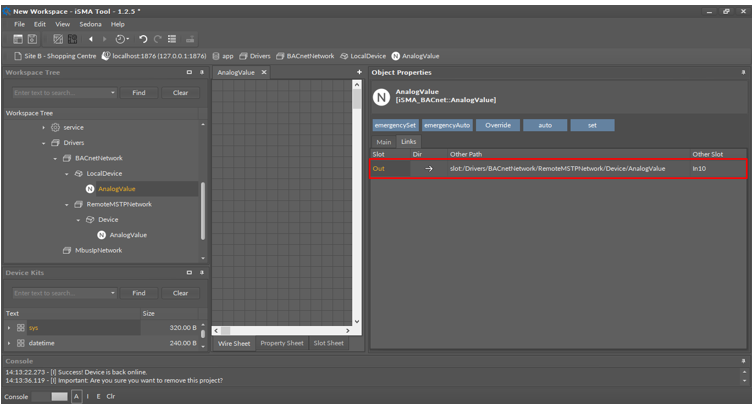Open the Workspace Tree search dropdown arrow
752x409 pixels.
[x=113, y=93]
